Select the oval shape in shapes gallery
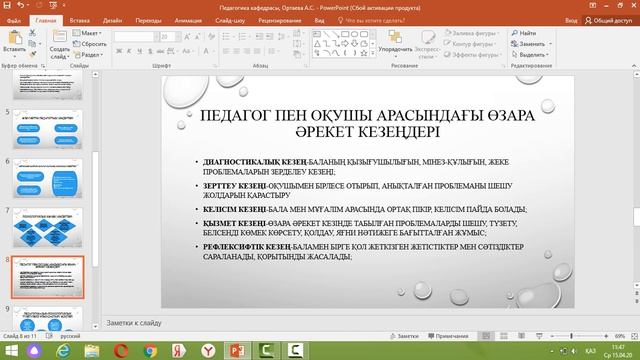 point(354,34)
